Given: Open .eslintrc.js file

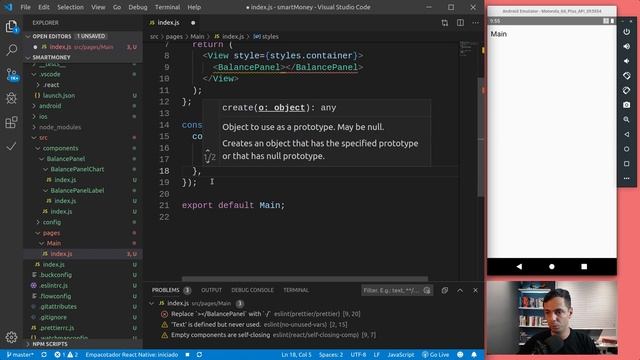Looking at the screenshot, I should pos(53,286).
